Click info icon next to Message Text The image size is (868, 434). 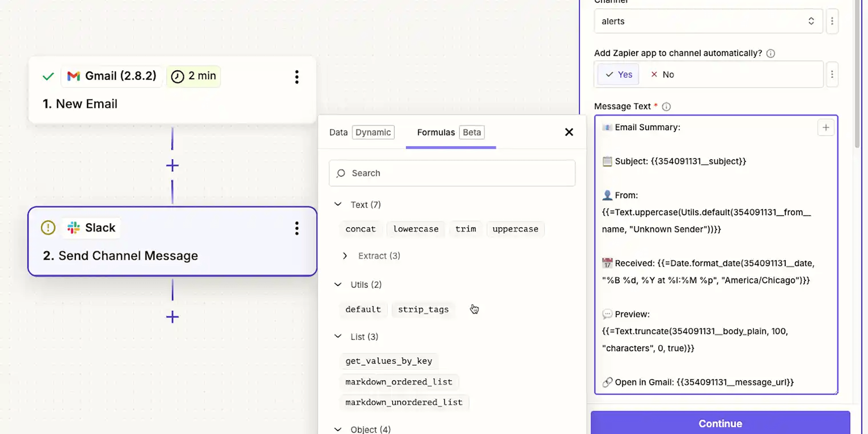pos(666,107)
